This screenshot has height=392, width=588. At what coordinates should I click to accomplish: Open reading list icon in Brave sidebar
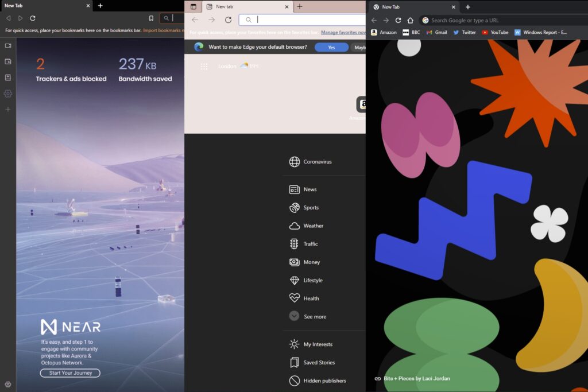tap(8, 77)
